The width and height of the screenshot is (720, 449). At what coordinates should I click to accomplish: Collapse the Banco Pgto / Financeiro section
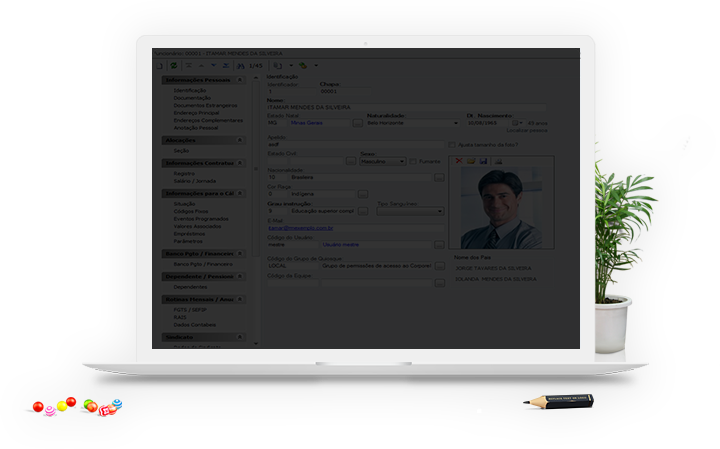239,253
